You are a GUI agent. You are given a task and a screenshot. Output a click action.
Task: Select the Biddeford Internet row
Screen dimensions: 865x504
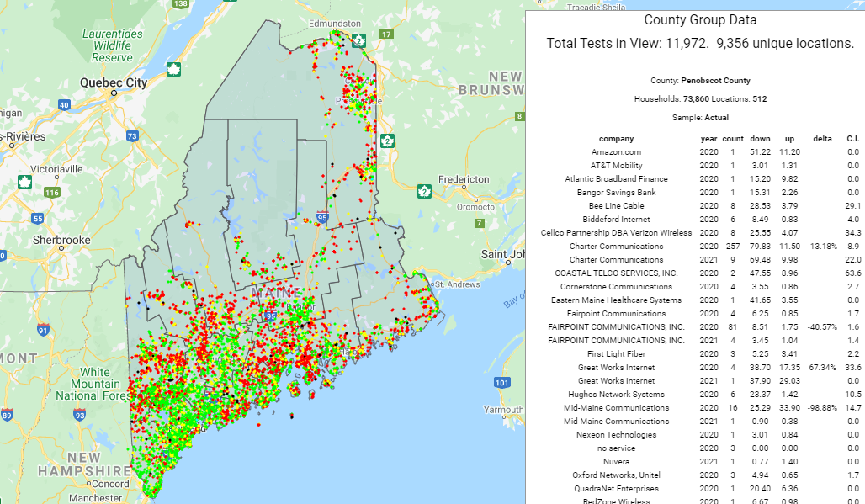tap(700, 220)
